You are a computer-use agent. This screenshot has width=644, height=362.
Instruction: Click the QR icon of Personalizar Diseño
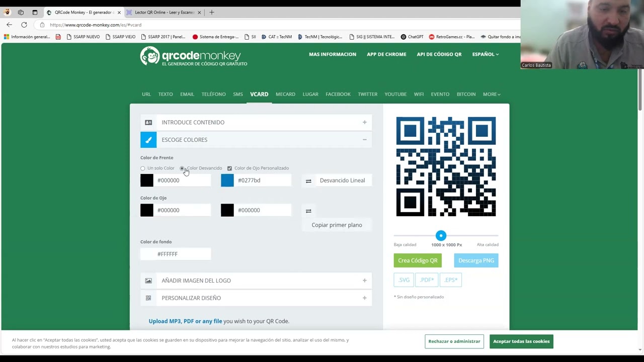tap(148, 298)
